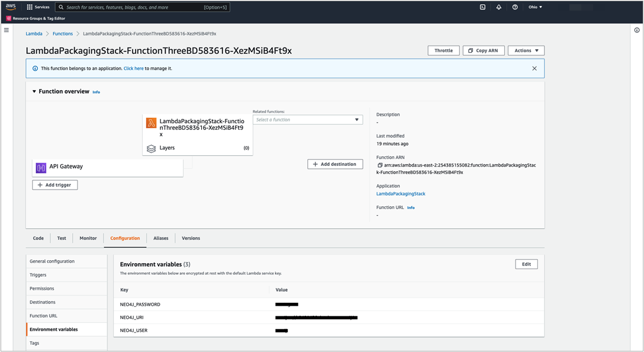This screenshot has width=644, height=352.
Task: Copy the Function ARN using copy icon
Action: point(379,165)
